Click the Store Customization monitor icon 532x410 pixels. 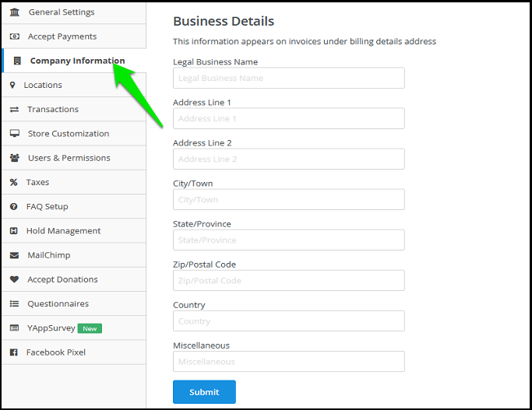tap(14, 134)
